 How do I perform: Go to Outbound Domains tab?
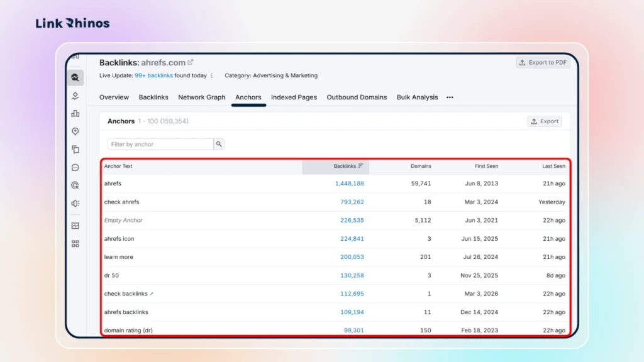click(357, 97)
